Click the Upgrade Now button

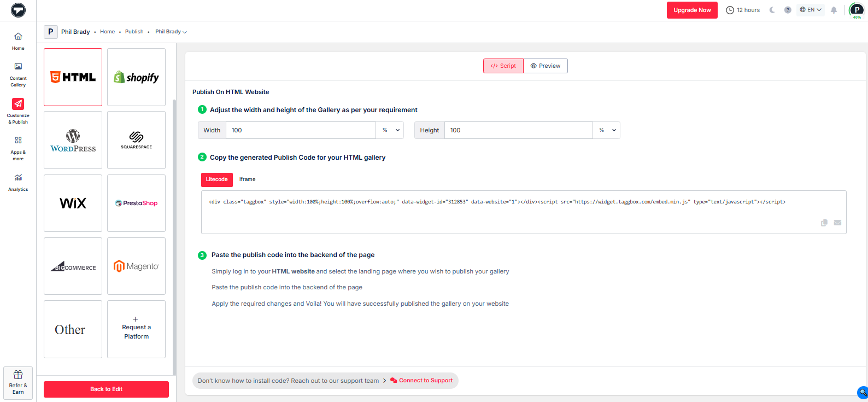(692, 10)
